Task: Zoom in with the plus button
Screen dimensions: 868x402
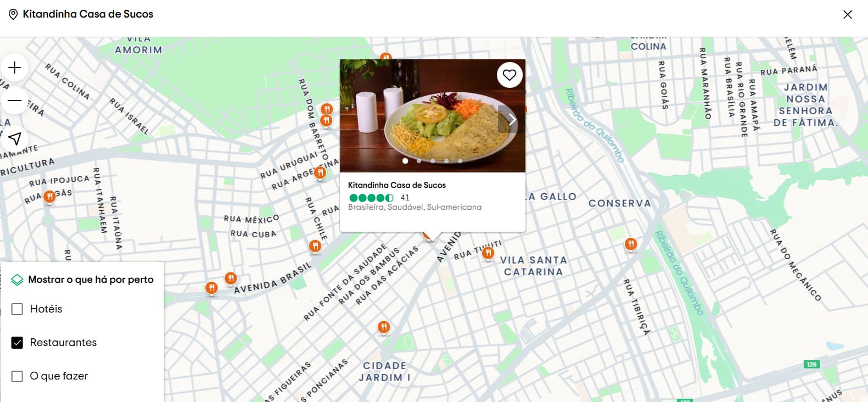Action: tap(15, 68)
